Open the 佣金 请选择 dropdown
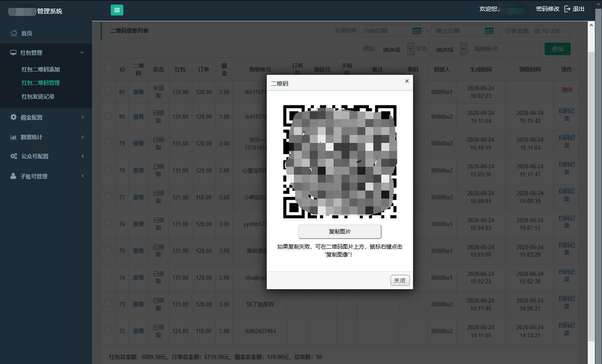The width and height of the screenshot is (602, 364). 395,49
